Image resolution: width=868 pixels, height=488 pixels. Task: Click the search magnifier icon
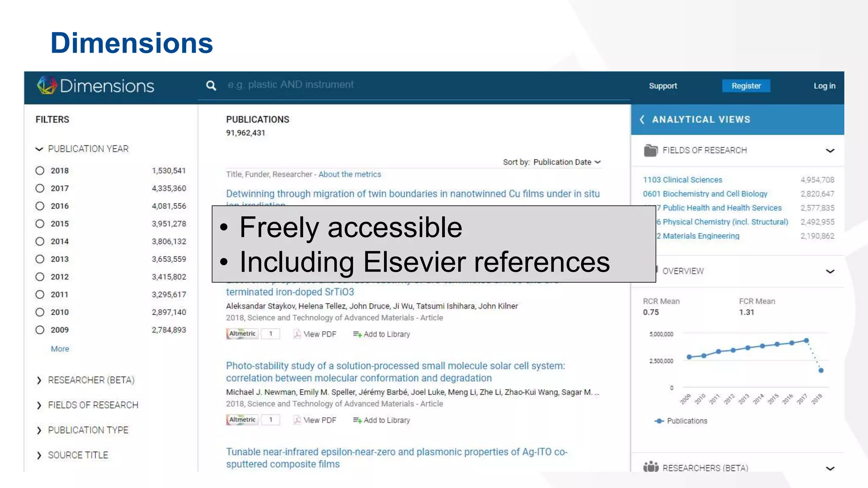(211, 86)
